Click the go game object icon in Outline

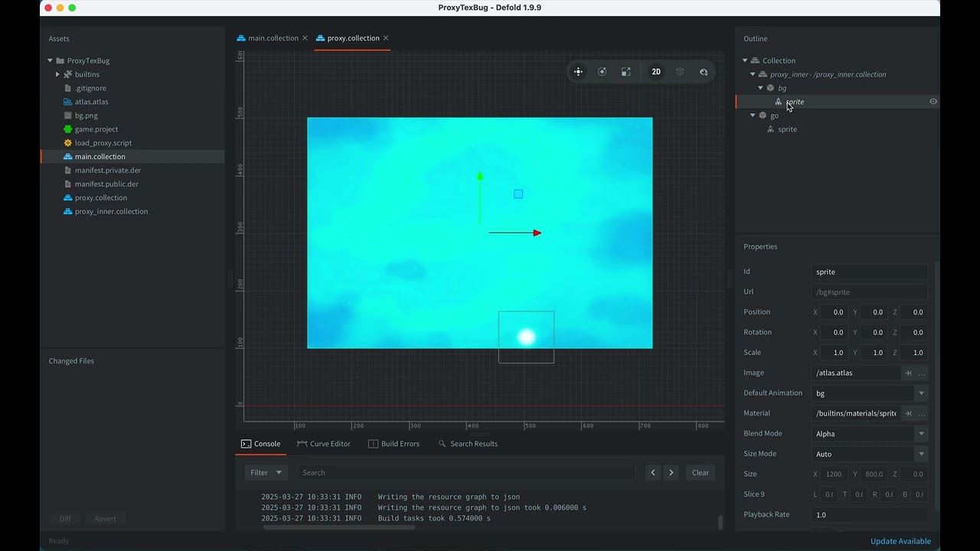763,116
